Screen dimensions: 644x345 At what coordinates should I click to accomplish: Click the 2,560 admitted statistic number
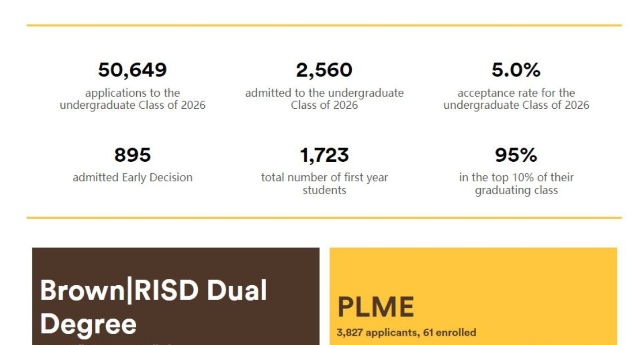click(324, 70)
